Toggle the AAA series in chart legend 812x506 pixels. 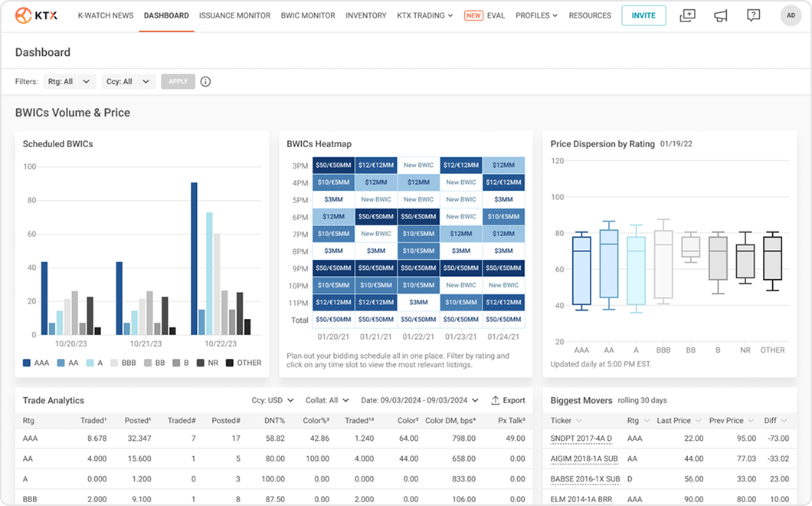coord(36,363)
